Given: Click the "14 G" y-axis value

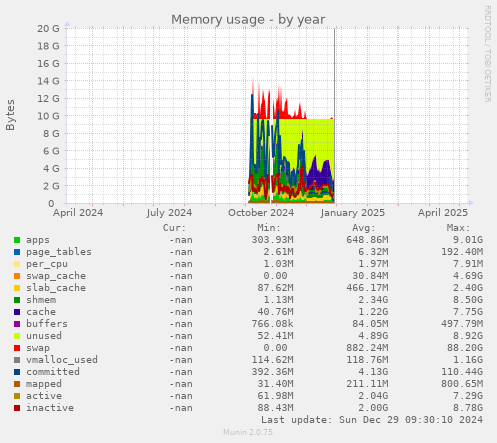Looking at the screenshot, I should coord(48,81).
